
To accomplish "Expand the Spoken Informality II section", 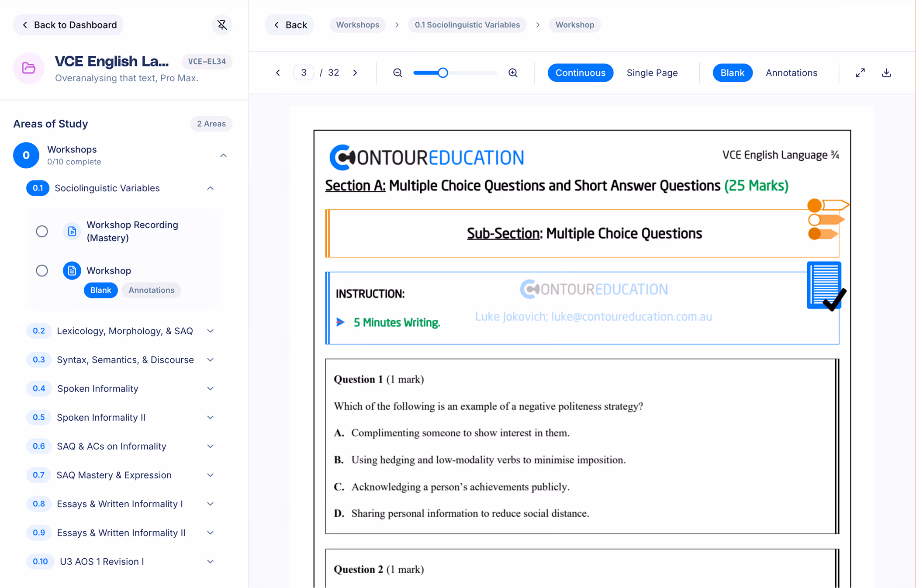I will pos(210,417).
